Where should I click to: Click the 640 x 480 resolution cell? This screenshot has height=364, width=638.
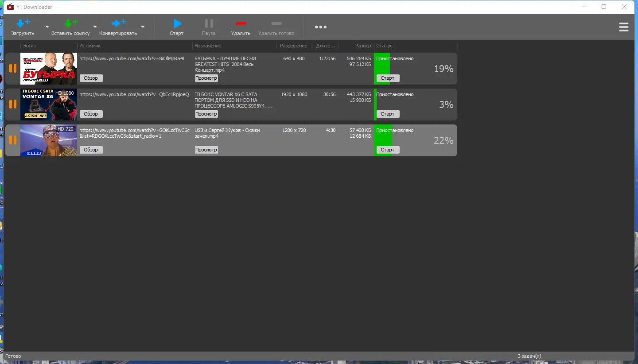[294, 58]
